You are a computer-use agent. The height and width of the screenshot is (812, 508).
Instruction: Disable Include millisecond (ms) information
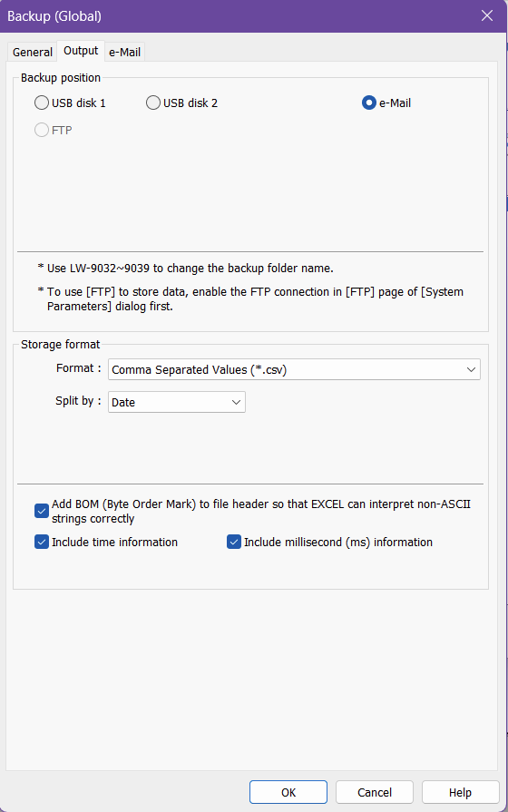(234, 542)
